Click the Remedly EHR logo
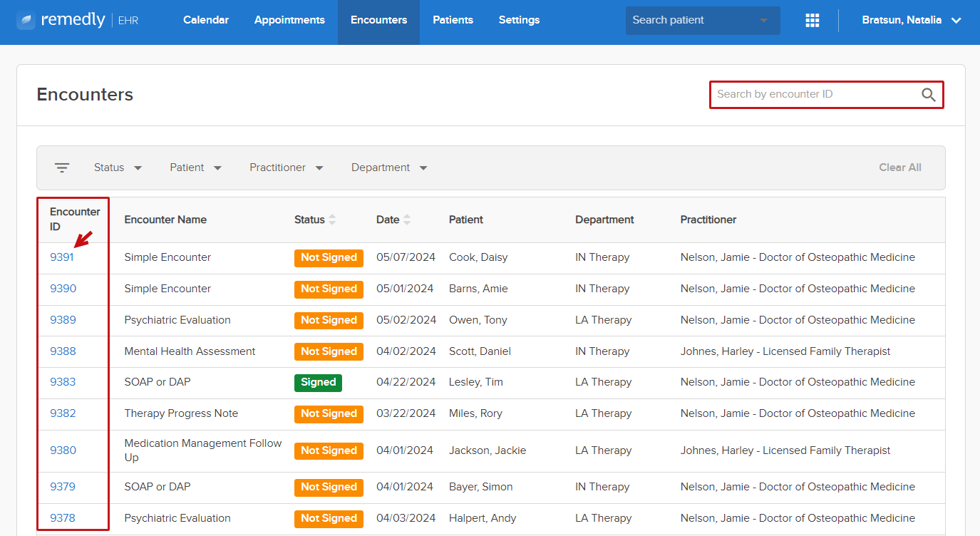 tap(77, 20)
